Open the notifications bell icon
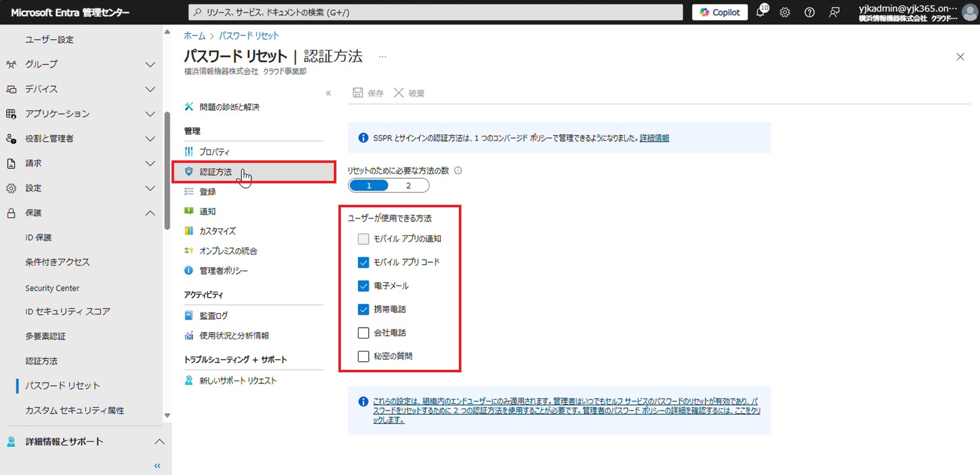The height and width of the screenshot is (475, 980). [x=761, y=12]
